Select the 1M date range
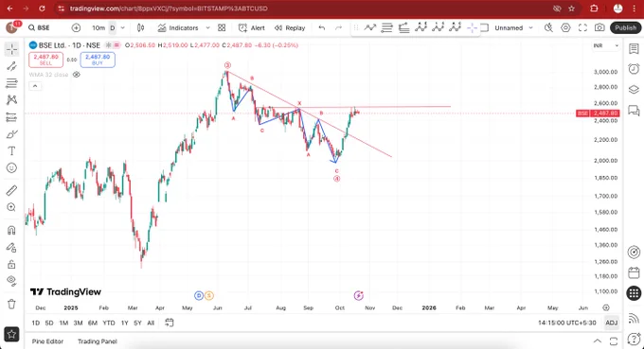Screen dimensions: 644x349 point(63,323)
